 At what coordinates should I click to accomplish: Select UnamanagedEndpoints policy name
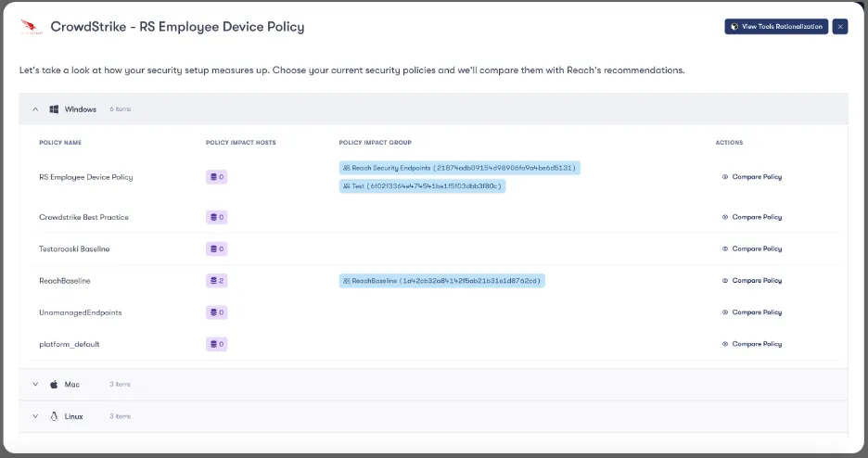[81, 312]
